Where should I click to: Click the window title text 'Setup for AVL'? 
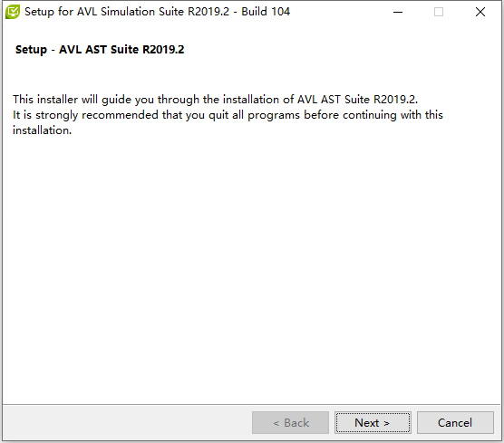tap(61, 12)
